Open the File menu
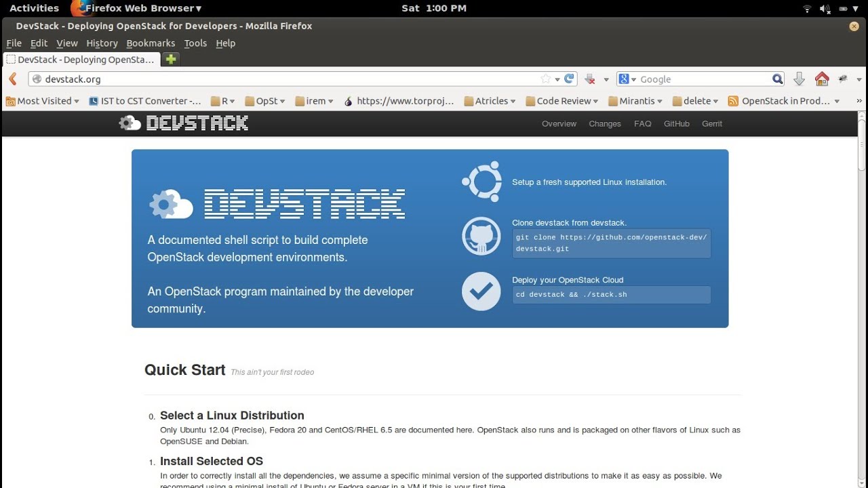 (14, 43)
